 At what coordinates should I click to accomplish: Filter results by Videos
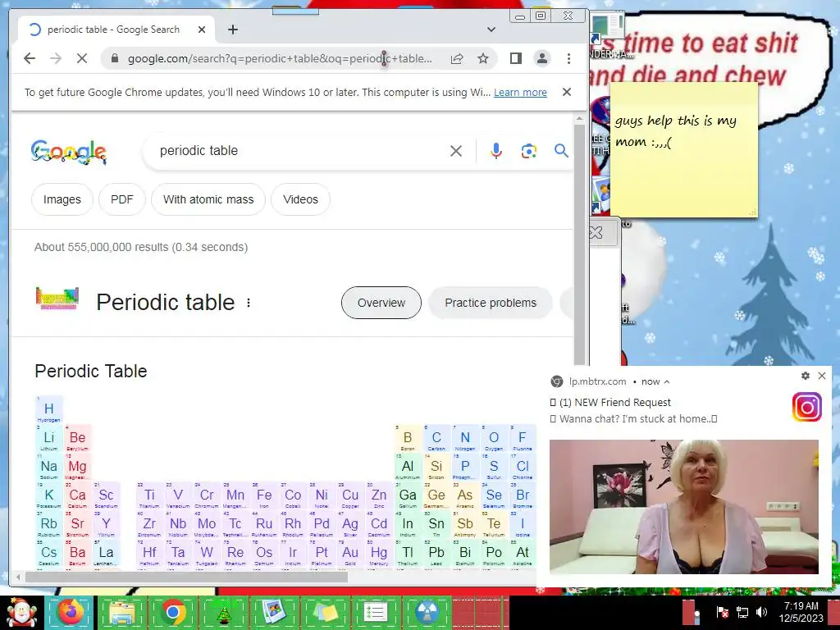pos(300,199)
